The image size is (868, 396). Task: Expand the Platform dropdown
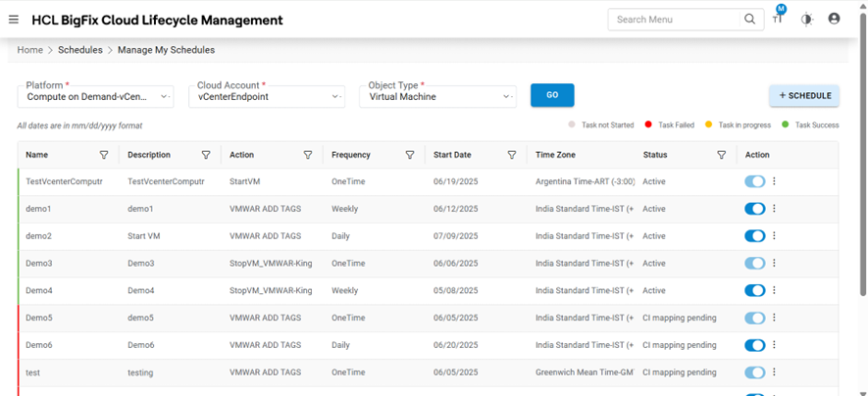(165, 96)
